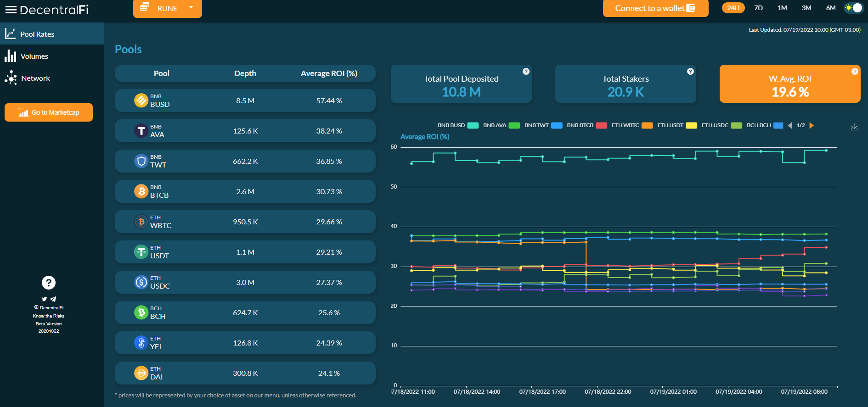The height and width of the screenshot is (407, 868).
Task: Download chart using the download icon
Action: click(854, 127)
